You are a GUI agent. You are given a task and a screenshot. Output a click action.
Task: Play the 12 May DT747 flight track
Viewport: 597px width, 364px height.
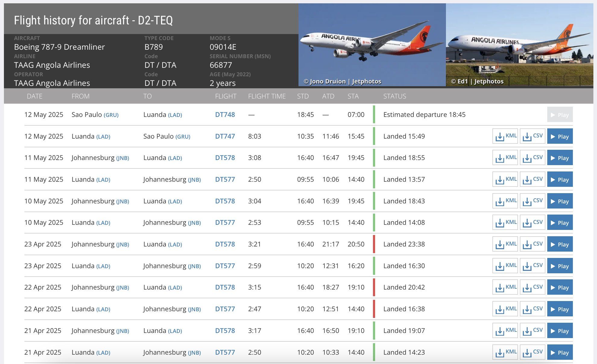pos(560,136)
